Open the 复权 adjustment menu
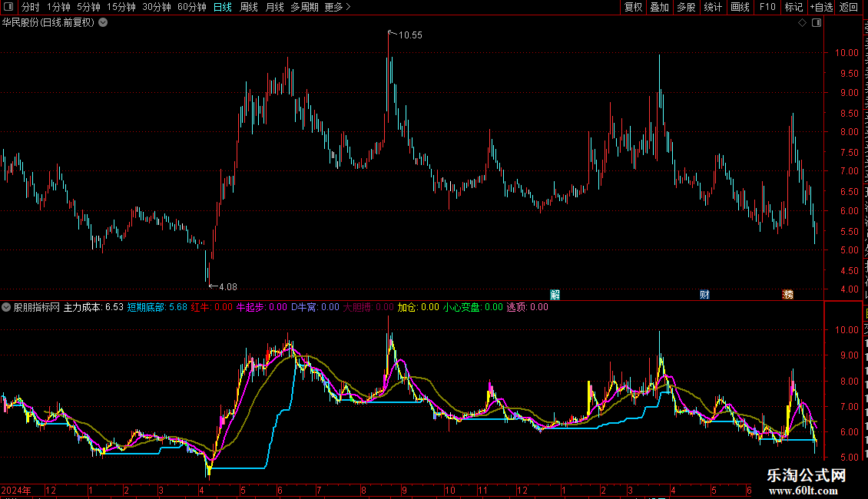Image resolution: width=868 pixels, height=499 pixels. tap(633, 7)
